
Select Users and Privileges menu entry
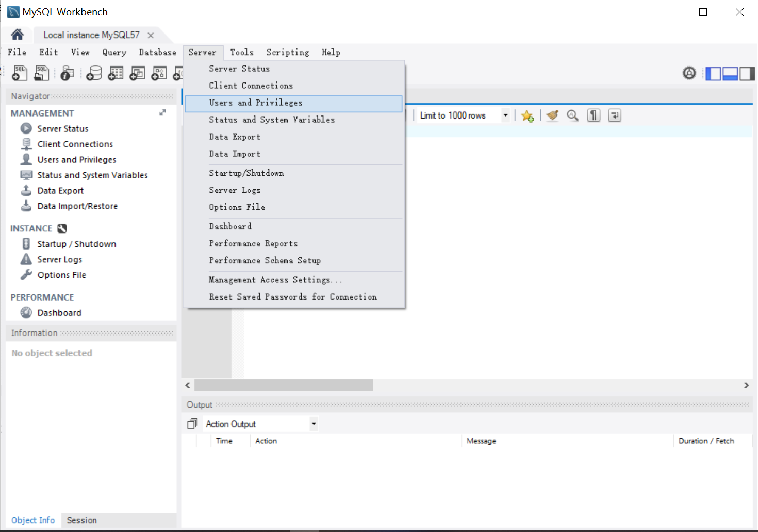click(x=293, y=103)
